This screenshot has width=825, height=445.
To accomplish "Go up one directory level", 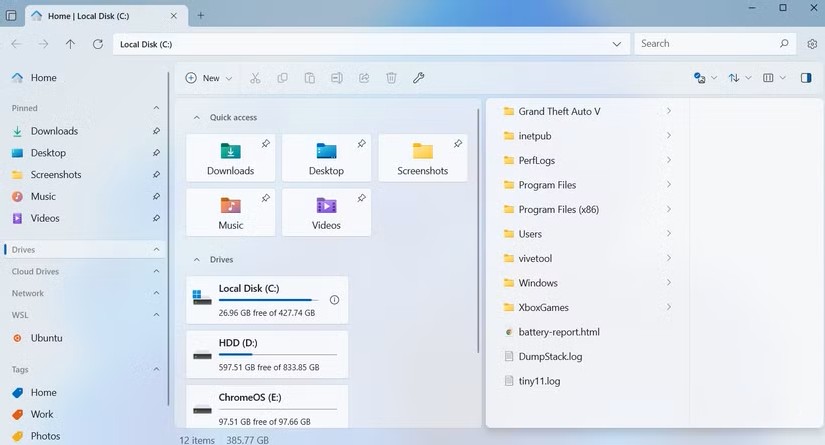I will pyautogui.click(x=71, y=44).
